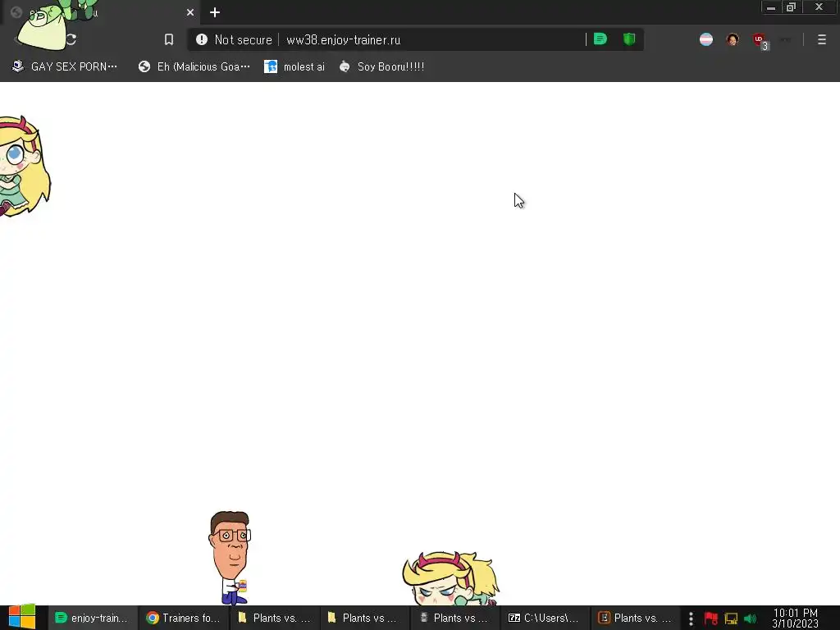Click the blonde character at the bottom
Screen dimensions: 840x630
(x=451, y=578)
